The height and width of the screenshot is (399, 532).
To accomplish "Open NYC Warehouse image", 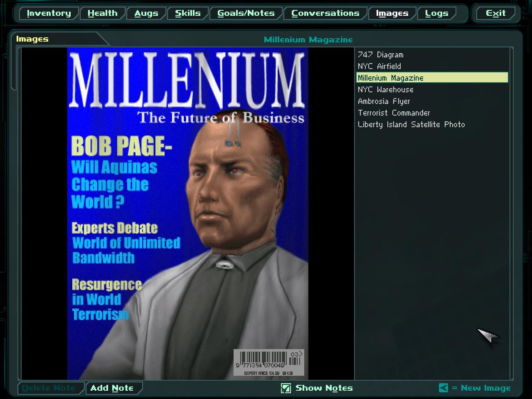I will coord(385,90).
